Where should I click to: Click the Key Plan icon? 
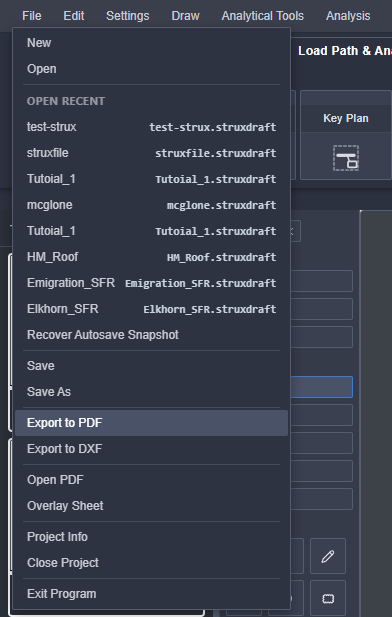(x=346, y=158)
